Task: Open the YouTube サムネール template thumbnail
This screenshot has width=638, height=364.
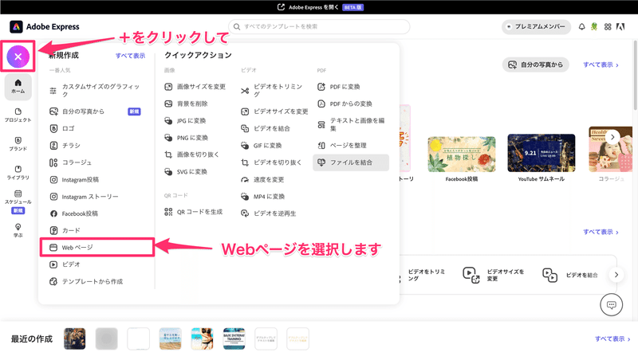Action: click(x=542, y=153)
